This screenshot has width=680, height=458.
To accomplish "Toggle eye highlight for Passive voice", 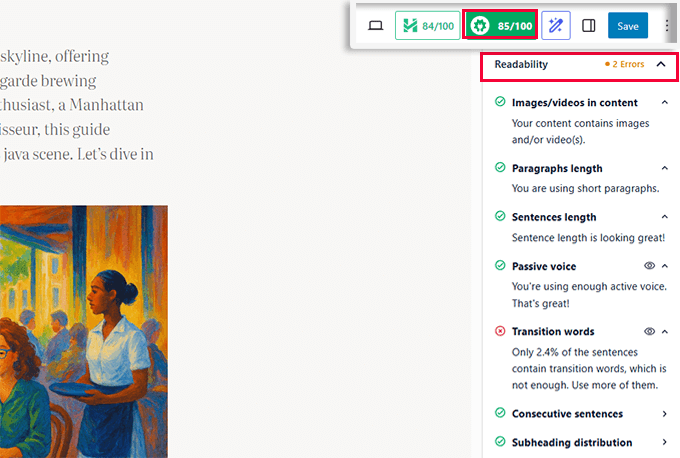I will click(649, 266).
